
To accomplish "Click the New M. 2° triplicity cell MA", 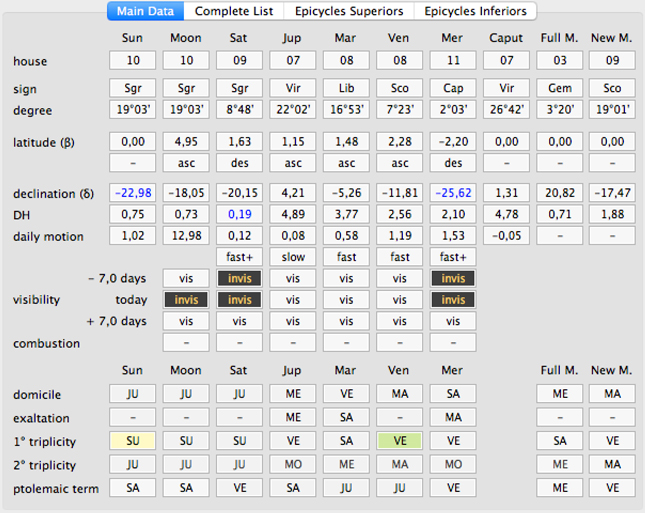I will 613,464.
